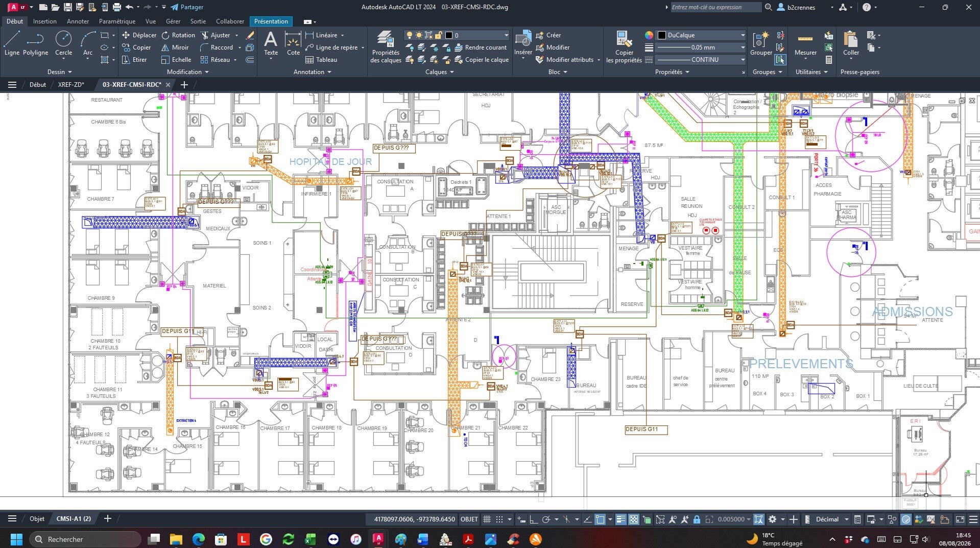The width and height of the screenshot is (980, 548).
Task: Toggle the lock user interface padlock icon
Action: coord(697,519)
